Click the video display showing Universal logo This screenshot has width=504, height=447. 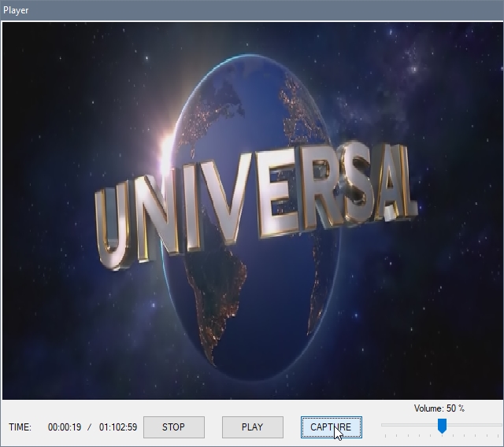252,211
